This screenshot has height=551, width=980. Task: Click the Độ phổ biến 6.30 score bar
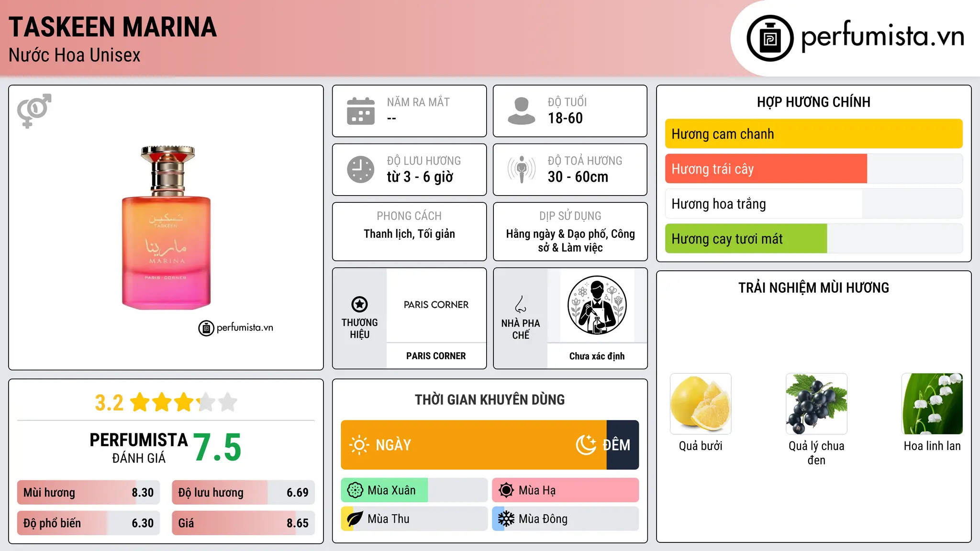tap(89, 523)
